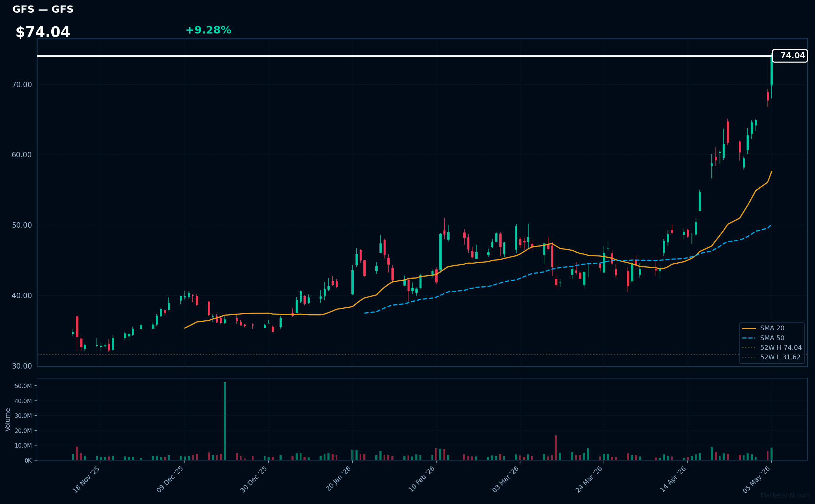The height and width of the screenshot is (504, 815).
Task: Click the 30.00 price axis label
Action: [x=22, y=366]
